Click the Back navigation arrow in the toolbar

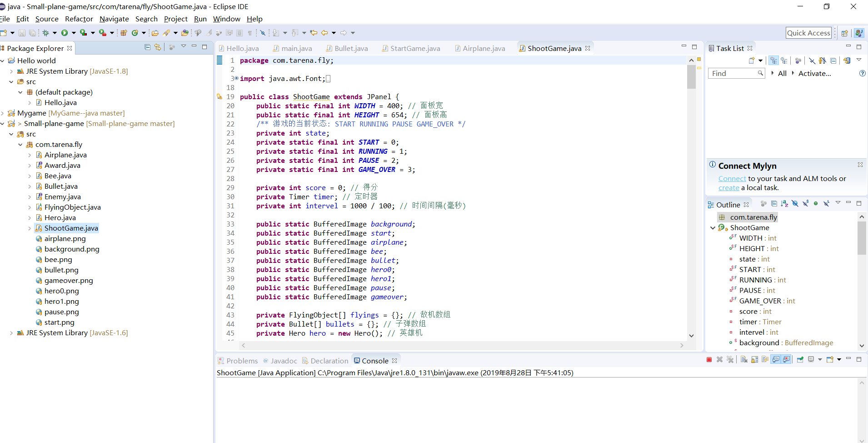(x=324, y=33)
